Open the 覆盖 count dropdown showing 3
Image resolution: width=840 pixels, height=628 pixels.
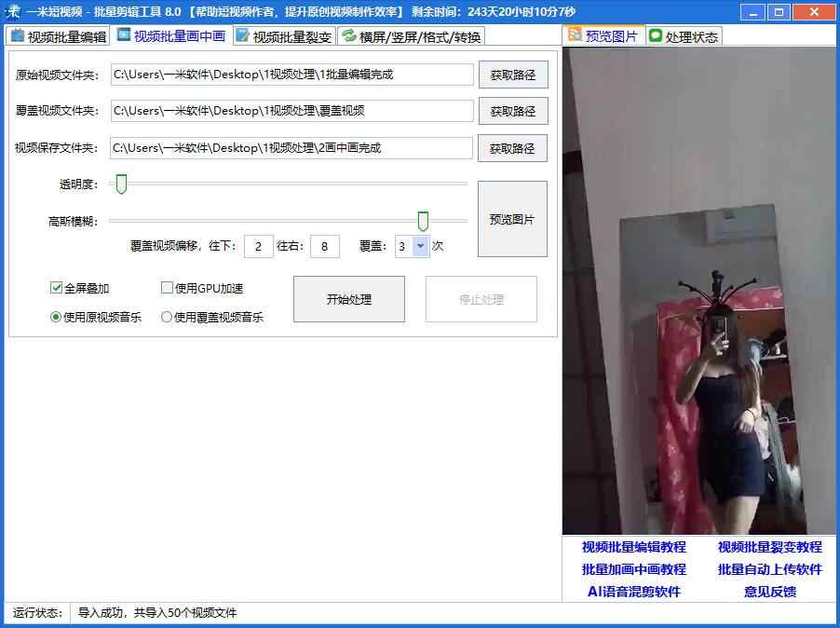421,246
